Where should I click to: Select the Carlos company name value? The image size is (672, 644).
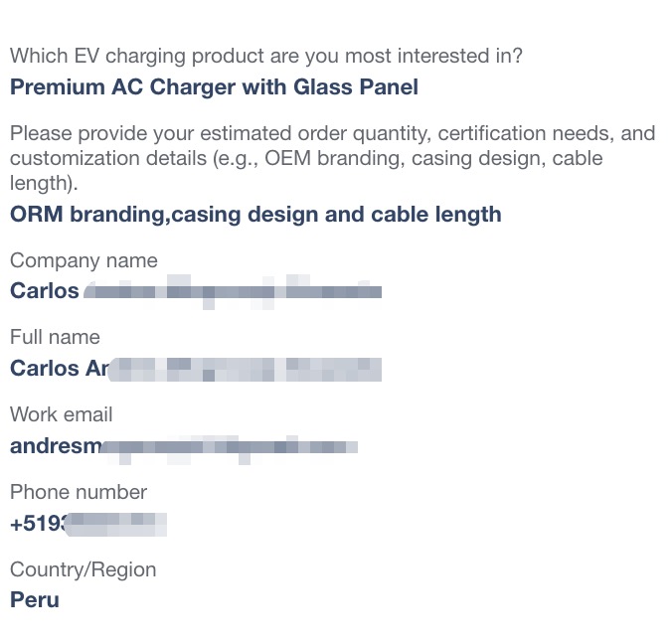coord(196,291)
